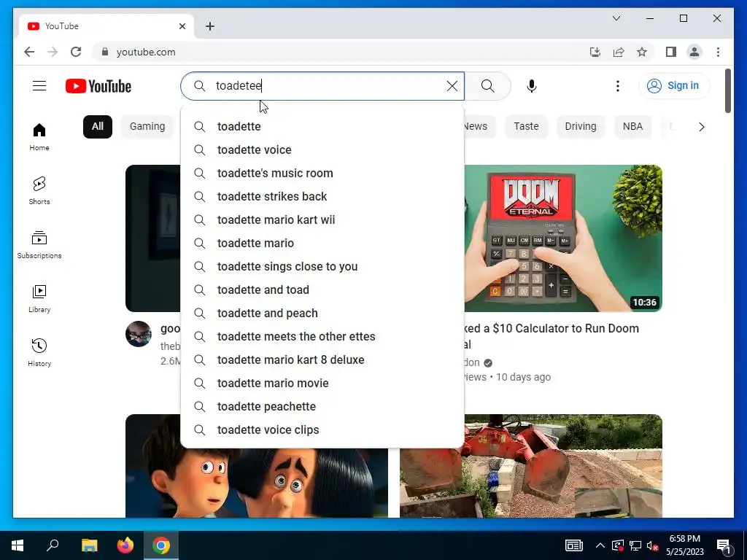This screenshot has height=560, width=747.
Task: Choose 'toadette strikes back' suggestion
Action: tap(322, 197)
